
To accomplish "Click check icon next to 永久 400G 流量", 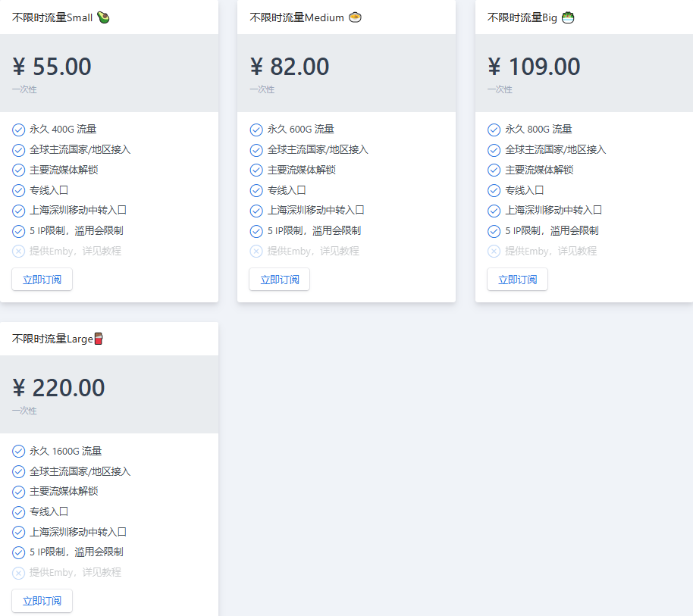I will pyautogui.click(x=18, y=130).
